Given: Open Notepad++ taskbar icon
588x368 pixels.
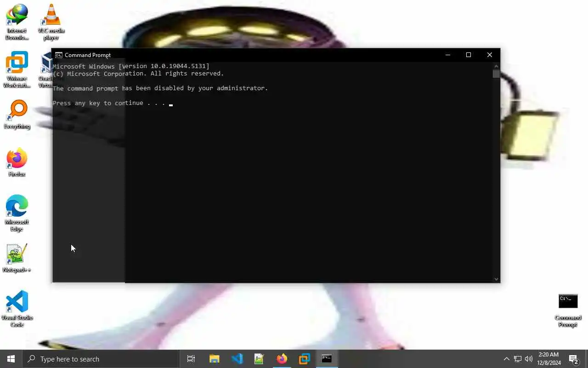Looking at the screenshot, I should click(259, 359).
